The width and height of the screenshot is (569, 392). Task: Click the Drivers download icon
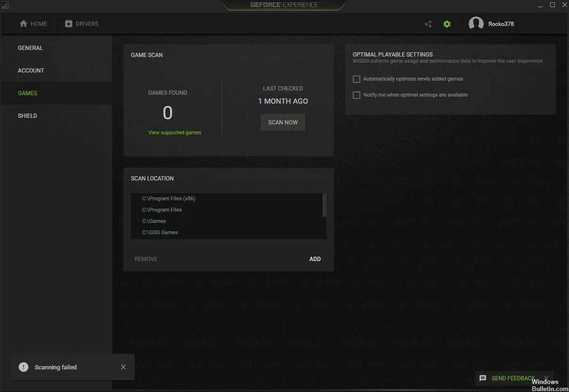[x=69, y=24]
